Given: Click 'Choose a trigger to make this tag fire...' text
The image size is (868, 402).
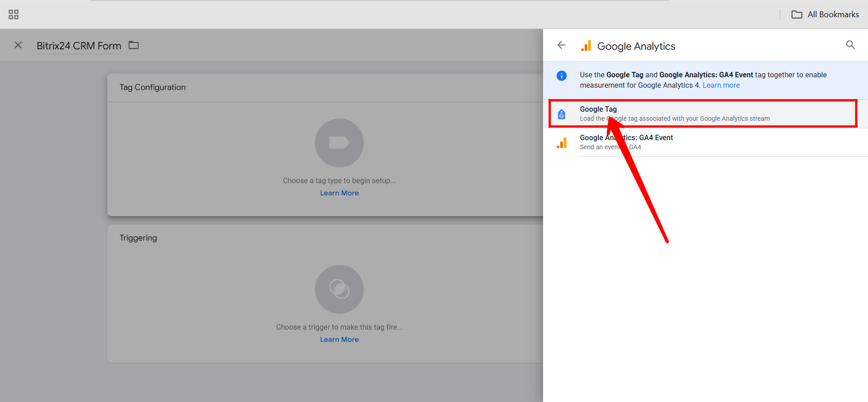Looking at the screenshot, I should (x=339, y=327).
